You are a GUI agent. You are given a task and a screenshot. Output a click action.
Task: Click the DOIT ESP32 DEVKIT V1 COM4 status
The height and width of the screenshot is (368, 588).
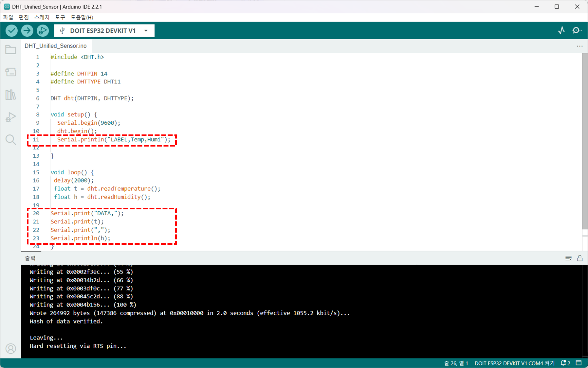click(x=514, y=363)
